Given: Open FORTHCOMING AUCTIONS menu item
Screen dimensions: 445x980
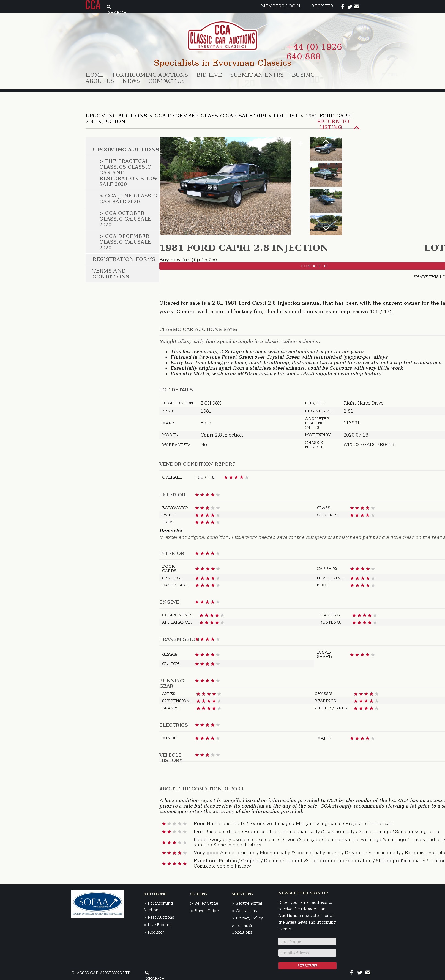Looking at the screenshot, I should [150, 75].
